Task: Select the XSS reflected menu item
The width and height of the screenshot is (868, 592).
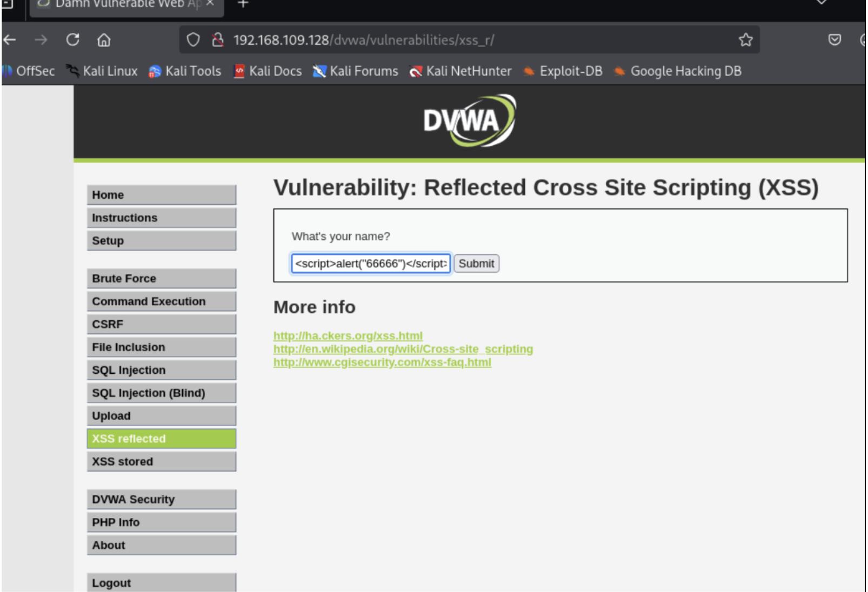Action: tap(162, 439)
